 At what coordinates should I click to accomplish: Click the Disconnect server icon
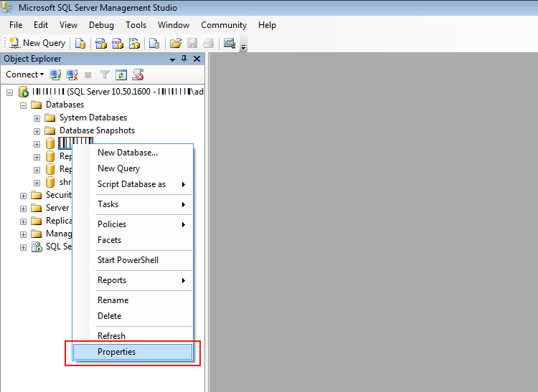click(72, 75)
